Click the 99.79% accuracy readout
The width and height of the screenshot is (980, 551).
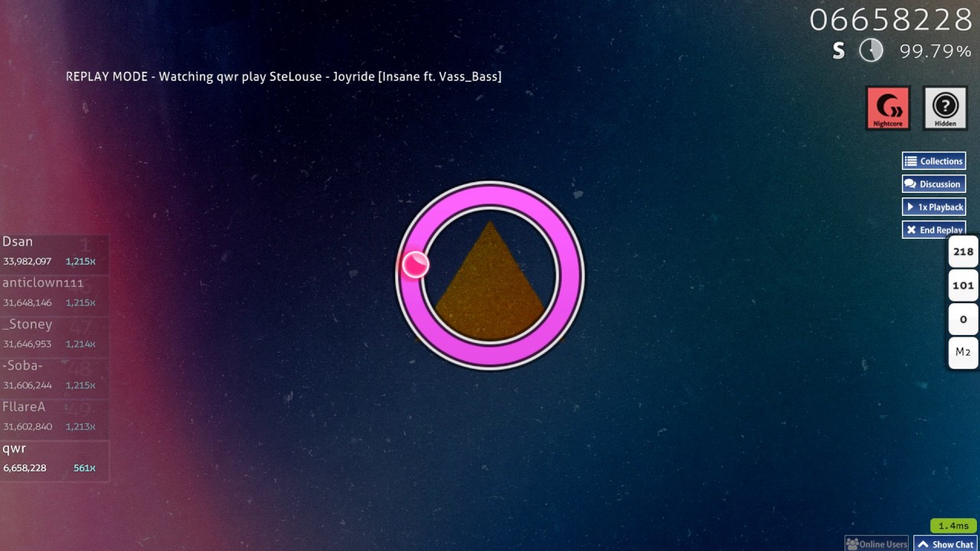click(x=936, y=51)
